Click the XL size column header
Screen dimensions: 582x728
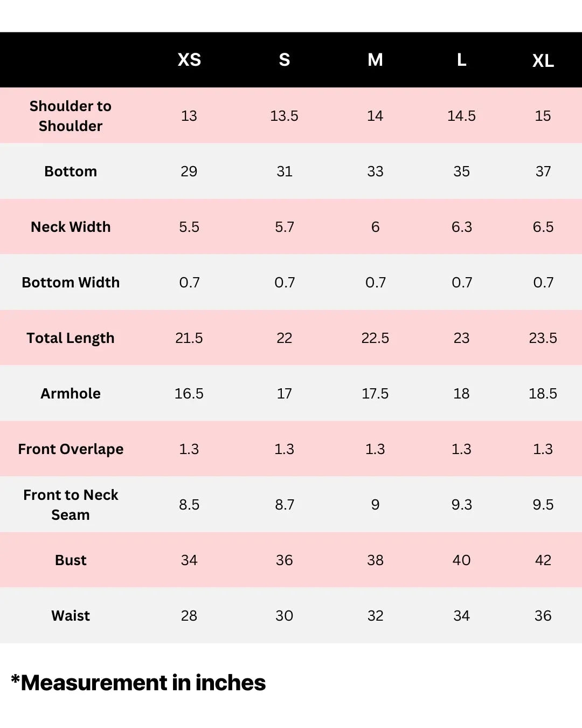coord(543,61)
